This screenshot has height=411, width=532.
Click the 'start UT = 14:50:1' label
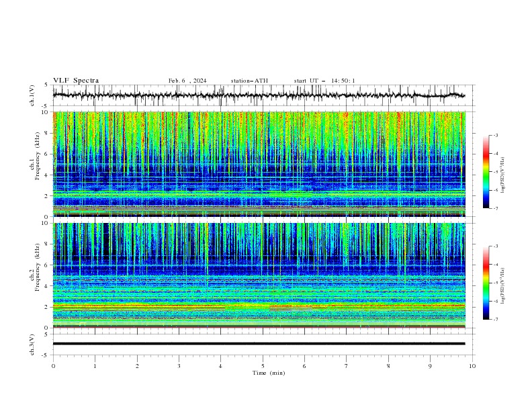(x=324, y=81)
